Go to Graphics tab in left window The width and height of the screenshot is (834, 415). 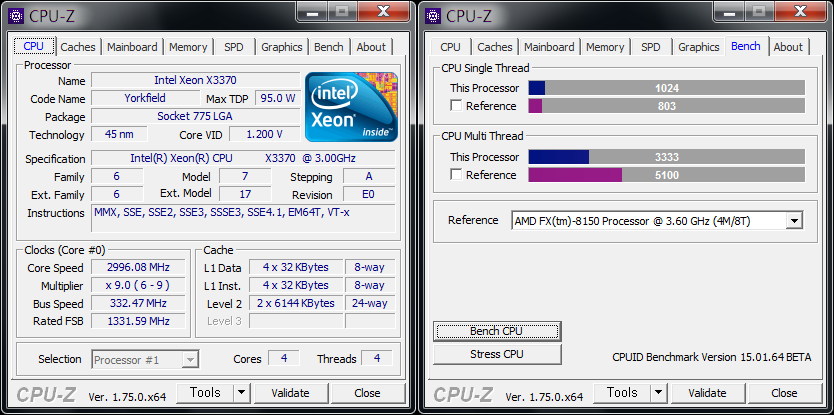click(281, 47)
